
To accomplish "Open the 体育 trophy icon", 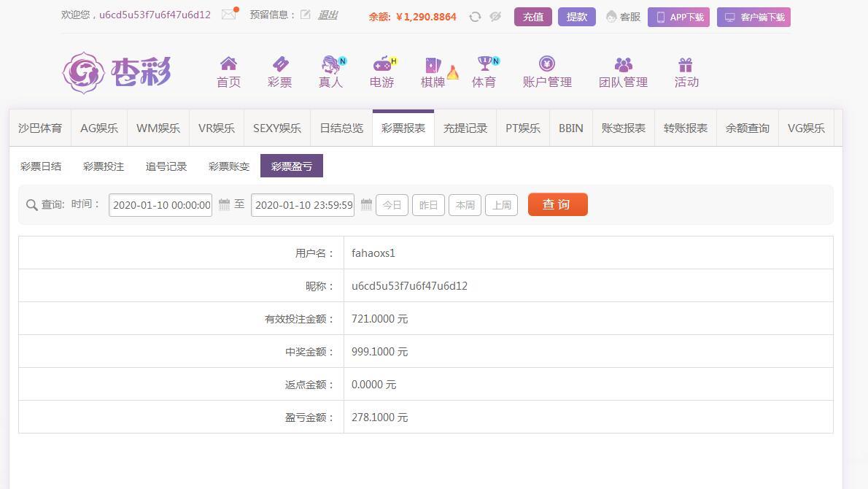I will (x=484, y=64).
